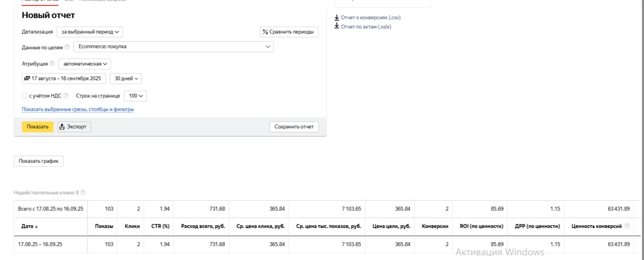The image size is (644, 260).
Task: Click download icon for Отчет о конверсиях
Action: [337, 18]
